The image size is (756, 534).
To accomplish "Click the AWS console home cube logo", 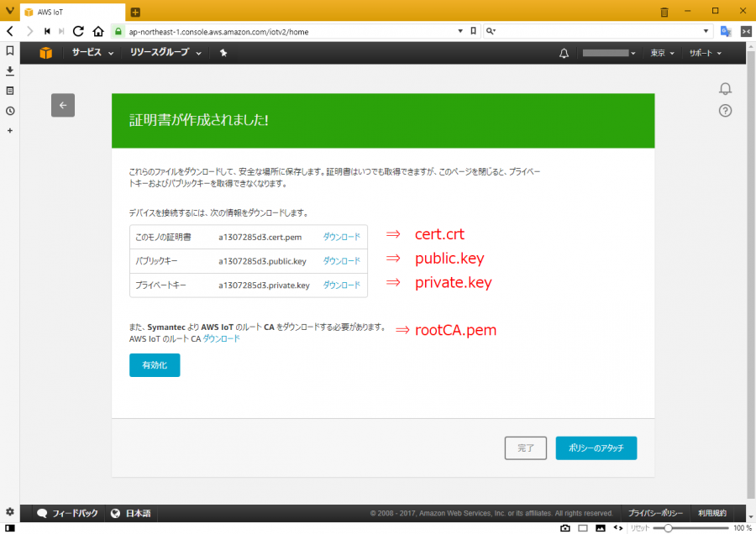I will [46, 53].
